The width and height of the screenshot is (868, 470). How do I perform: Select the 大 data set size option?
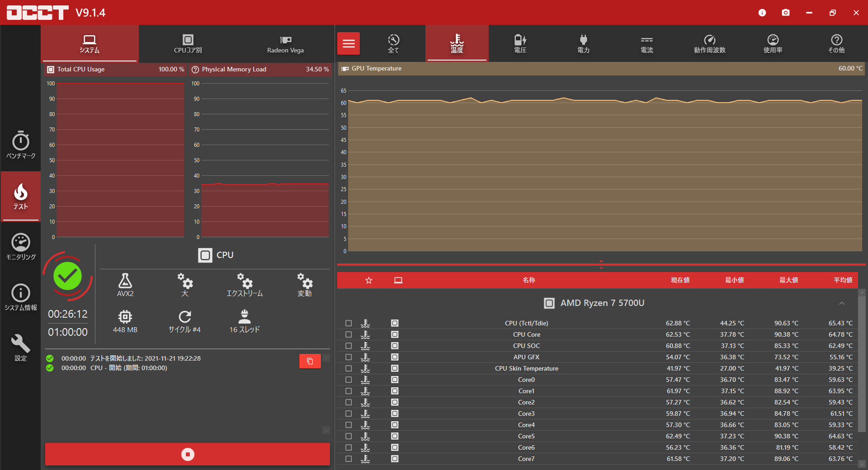click(185, 285)
